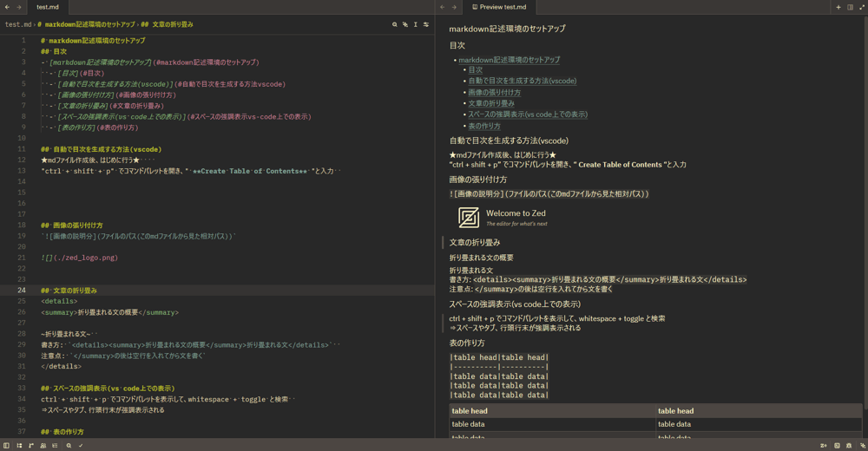
Task: Follow the 目次 link in preview
Action: [x=476, y=70]
